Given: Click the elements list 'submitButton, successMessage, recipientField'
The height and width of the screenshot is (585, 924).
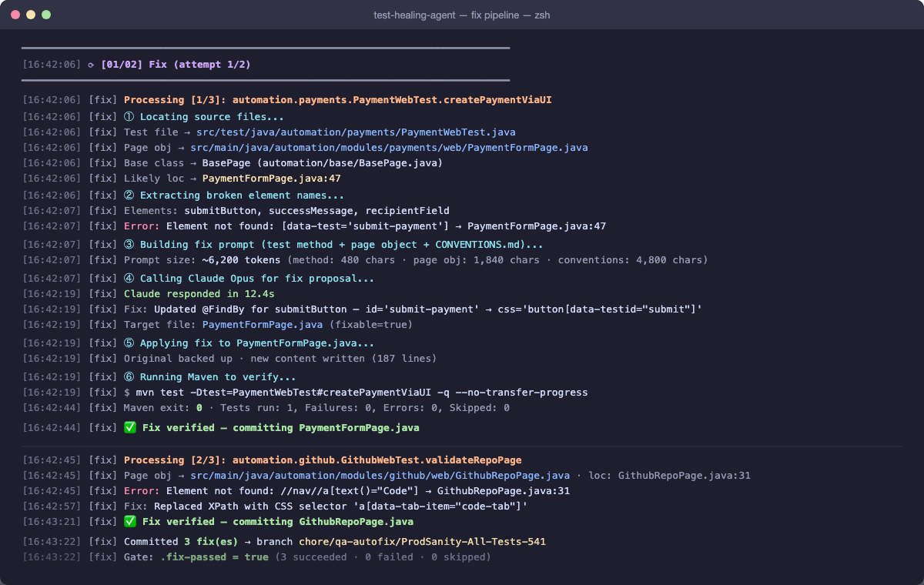Looking at the screenshot, I should (316, 211).
